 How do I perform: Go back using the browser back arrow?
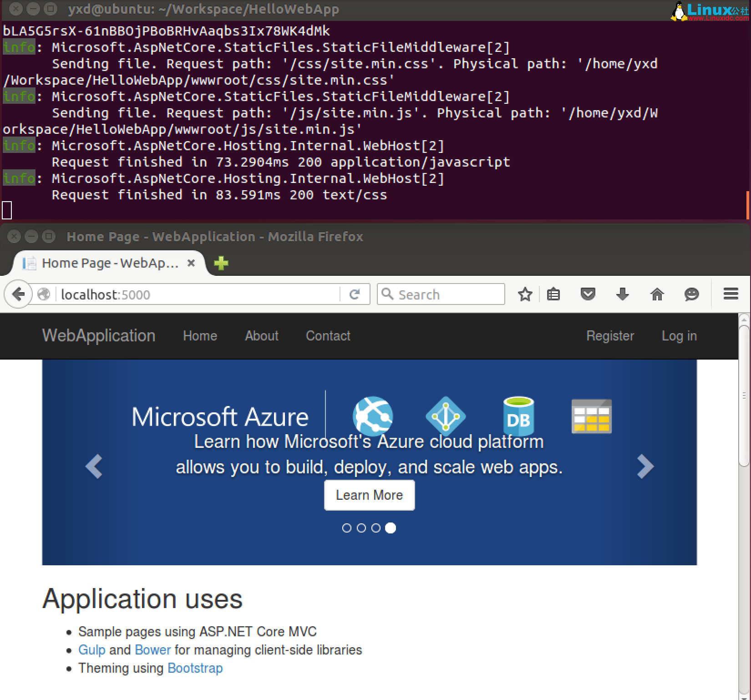[x=18, y=294]
